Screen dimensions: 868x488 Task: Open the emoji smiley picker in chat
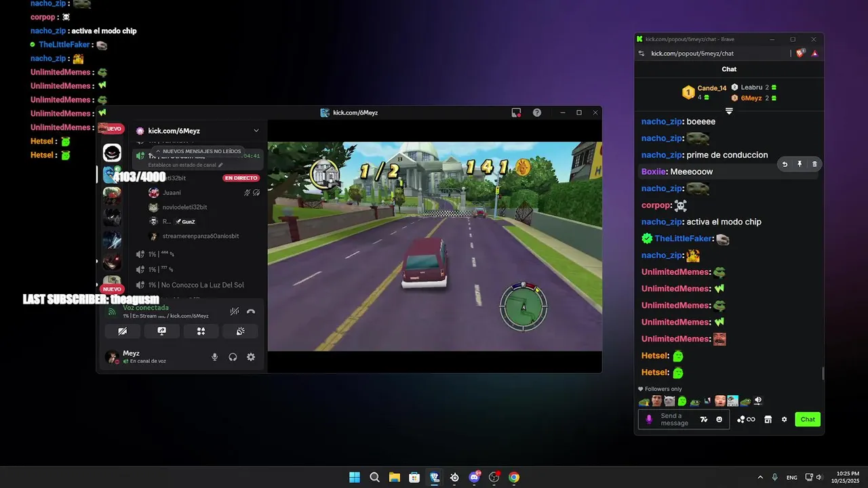pyautogui.click(x=719, y=420)
